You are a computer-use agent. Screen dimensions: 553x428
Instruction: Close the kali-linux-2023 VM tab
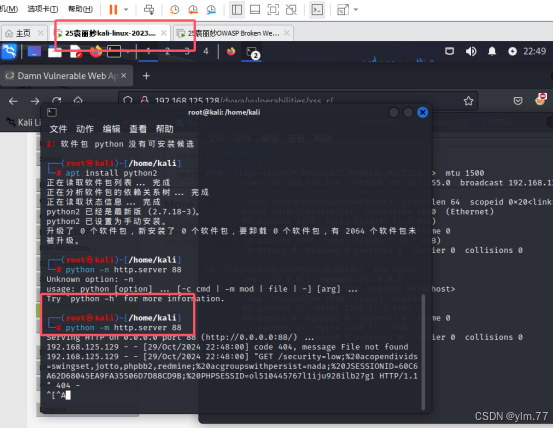click(x=164, y=33)
